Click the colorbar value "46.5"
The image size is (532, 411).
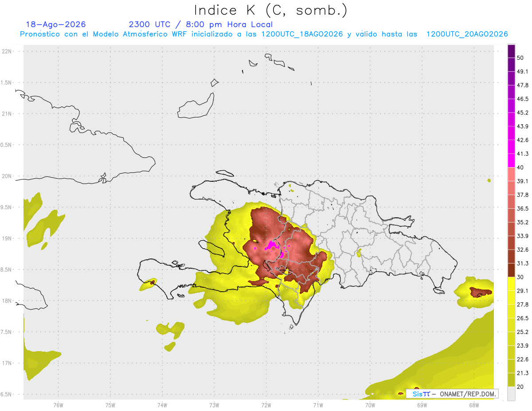[523, 99]
